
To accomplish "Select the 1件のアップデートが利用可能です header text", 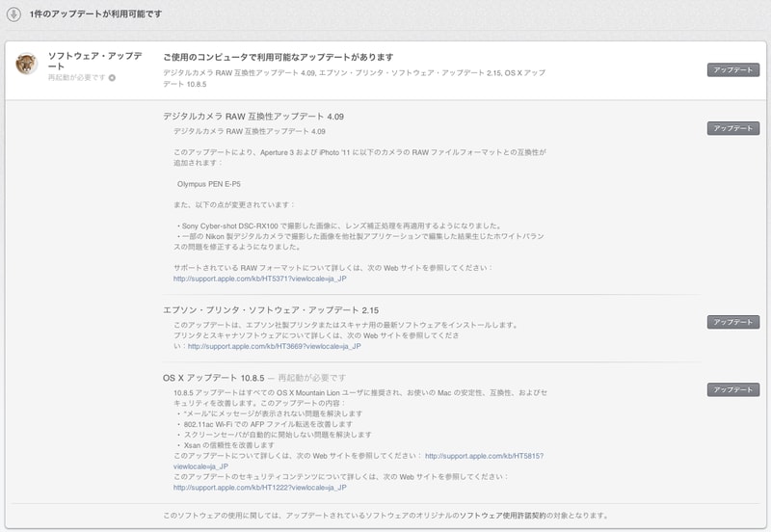I will click(x=95, y=14).
